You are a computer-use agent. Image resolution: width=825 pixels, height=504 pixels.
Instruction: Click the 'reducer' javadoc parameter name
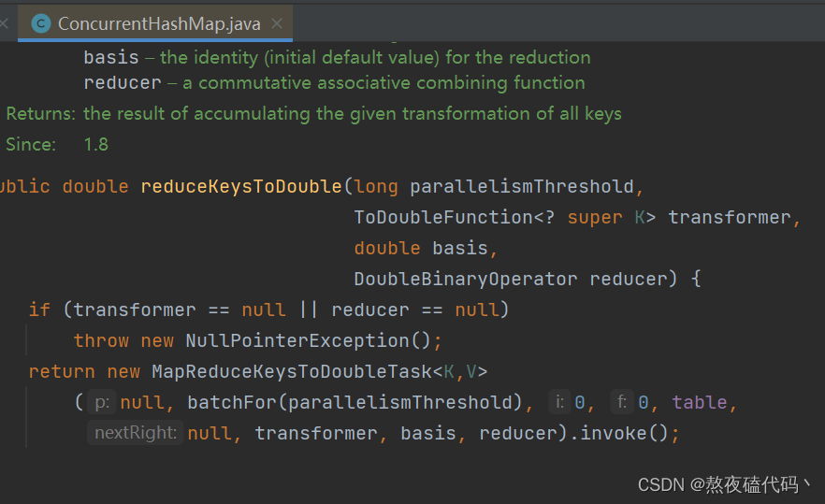pos(123,82)
